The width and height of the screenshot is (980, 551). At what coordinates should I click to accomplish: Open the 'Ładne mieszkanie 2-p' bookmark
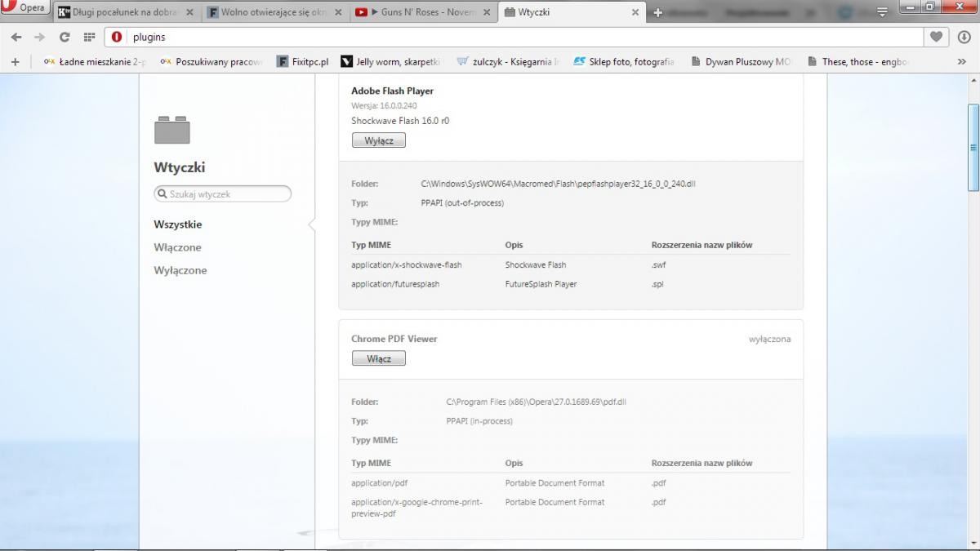95,61
